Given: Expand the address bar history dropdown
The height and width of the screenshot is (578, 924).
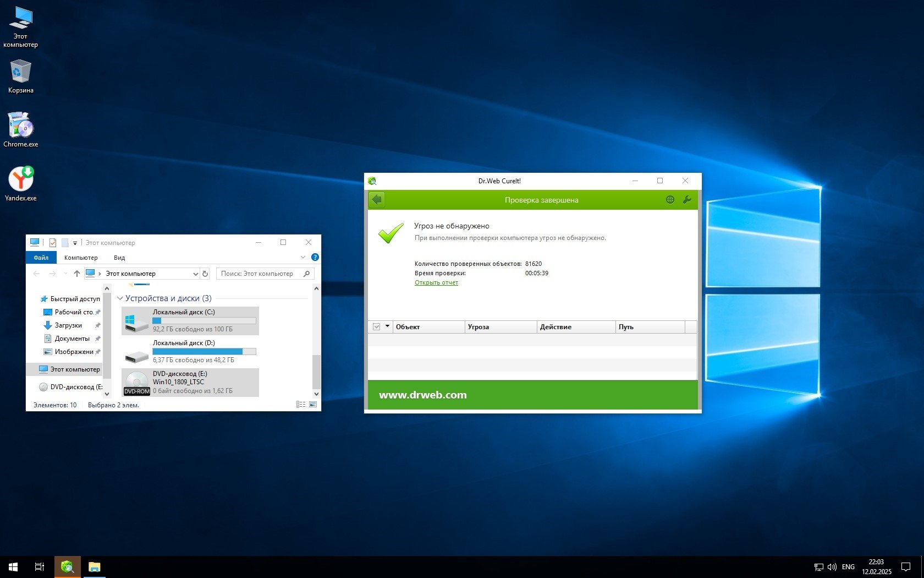Looking at the screenshot, I should pos(195,274).
